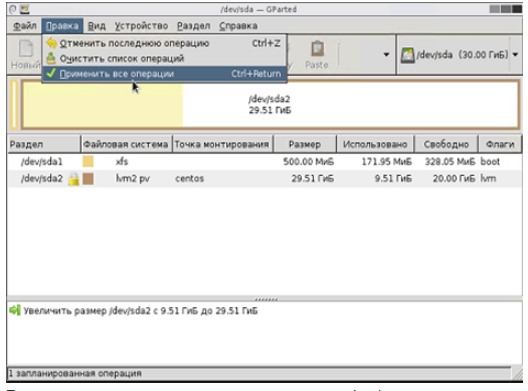Screen dimensions: 528x391
Task: Click the GParted app icon in title bar
Action: click(25, 9)
